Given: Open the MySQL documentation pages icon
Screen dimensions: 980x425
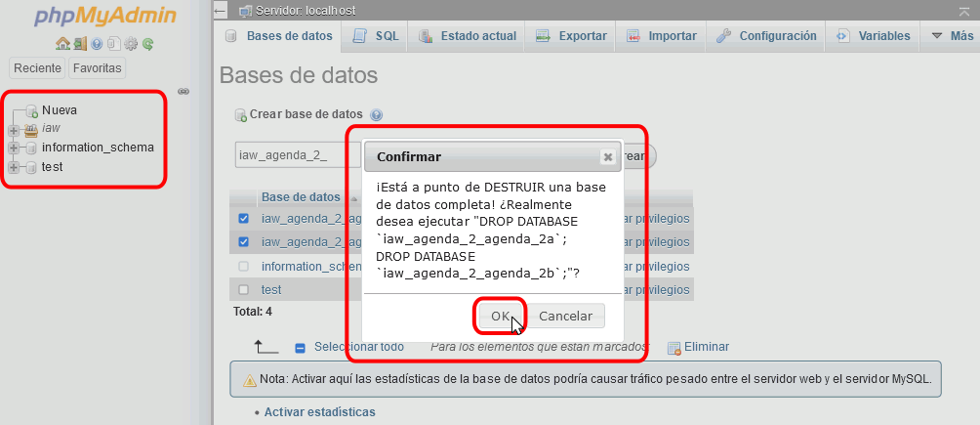Looking at the screenshot, I should tap(114, 44).
